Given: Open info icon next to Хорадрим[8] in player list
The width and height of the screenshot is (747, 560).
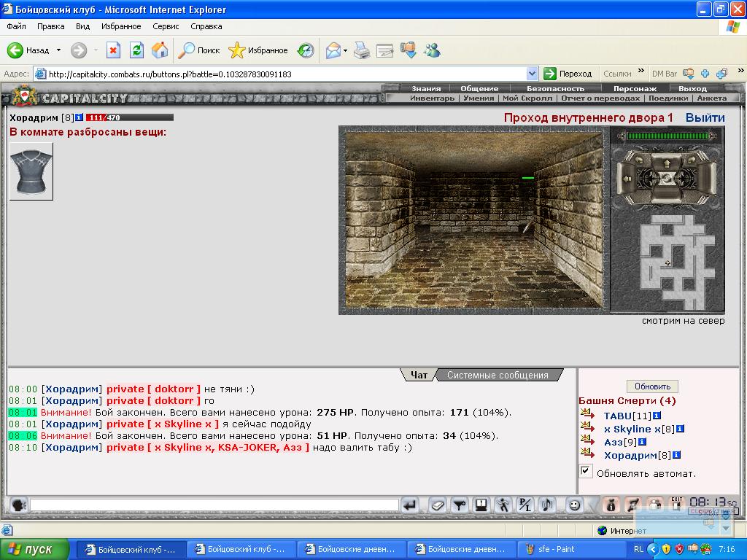Looking at the screenshot, I should [x=676, y=455].
